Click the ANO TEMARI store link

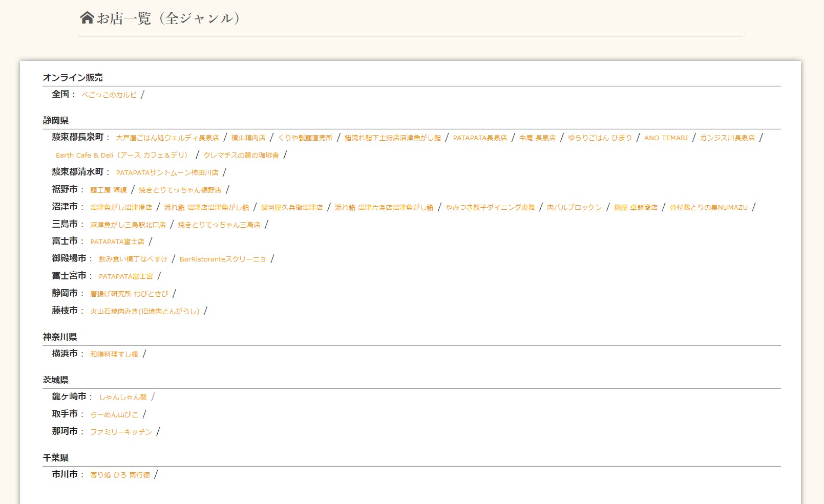coord(666,138)
